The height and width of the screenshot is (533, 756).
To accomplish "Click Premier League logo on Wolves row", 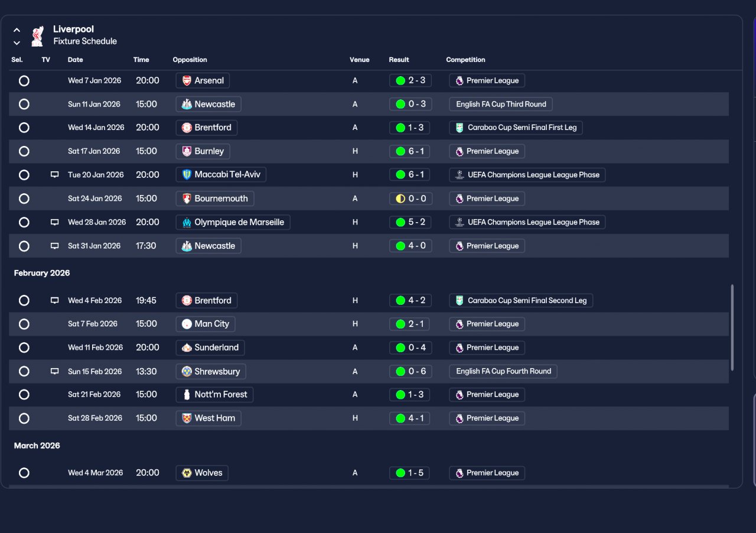I will (x=460, y=473).
